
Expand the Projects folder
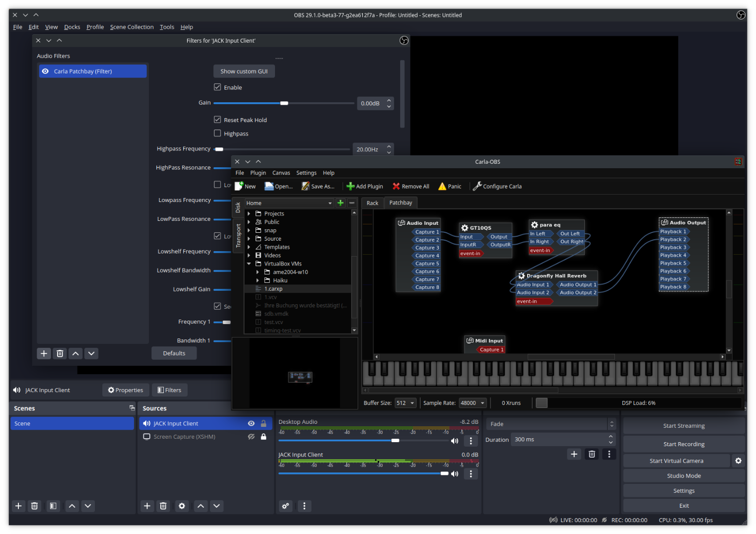249,213
